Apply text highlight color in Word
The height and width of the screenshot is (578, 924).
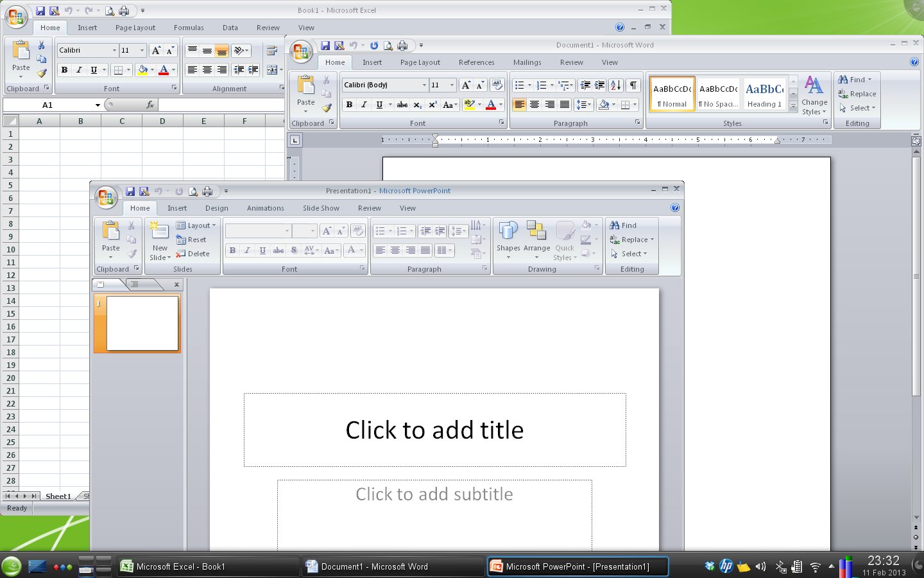(470, 105)
